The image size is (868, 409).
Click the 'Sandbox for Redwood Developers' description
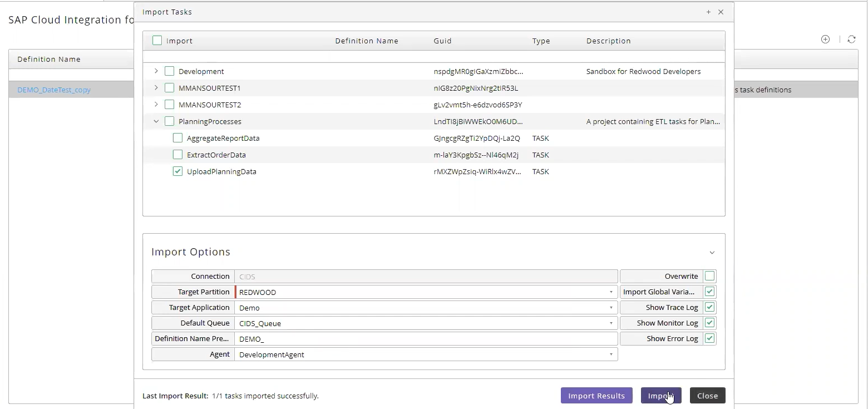click(x=644, y=71)
